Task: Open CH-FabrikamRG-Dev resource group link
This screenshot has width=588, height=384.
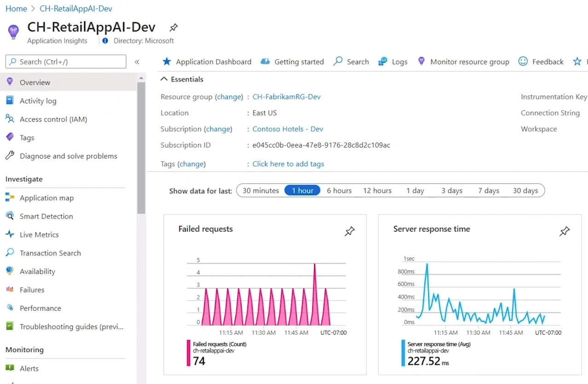Action: [x=287, y=97]
